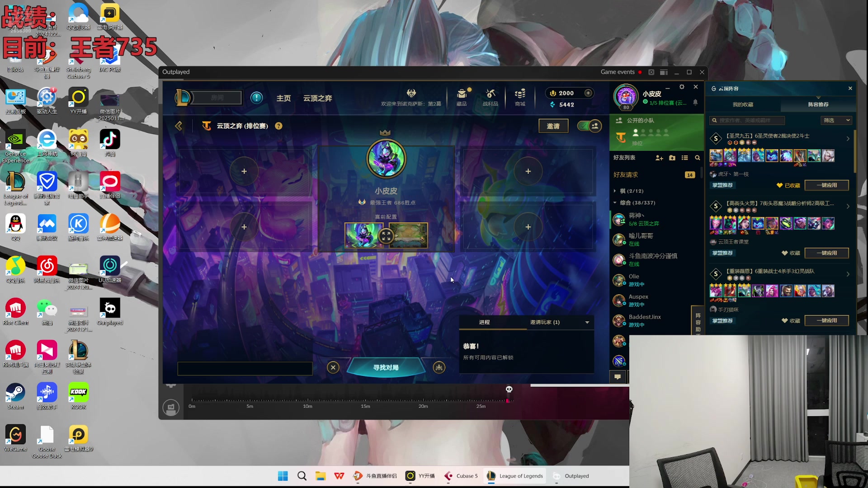The image size is (868, 488).
Task: Open File Explorer from taskbar
Action: (321, 476)
